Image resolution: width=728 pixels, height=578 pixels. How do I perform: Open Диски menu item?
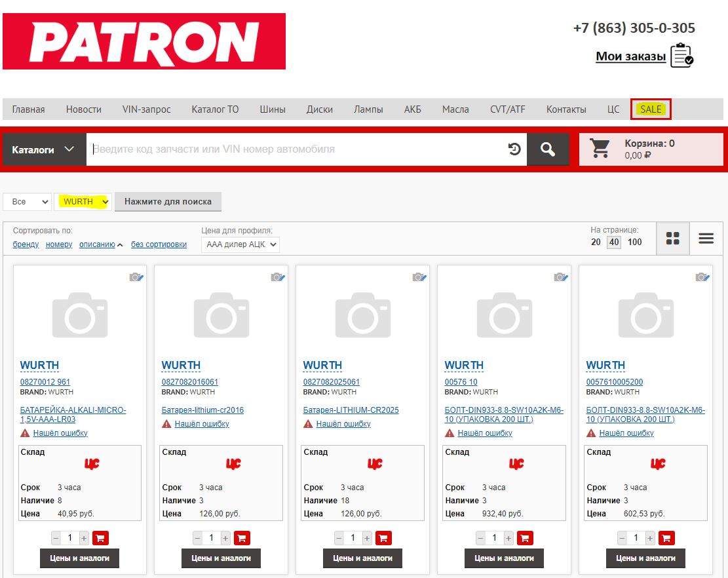click(x=319, y=109)
